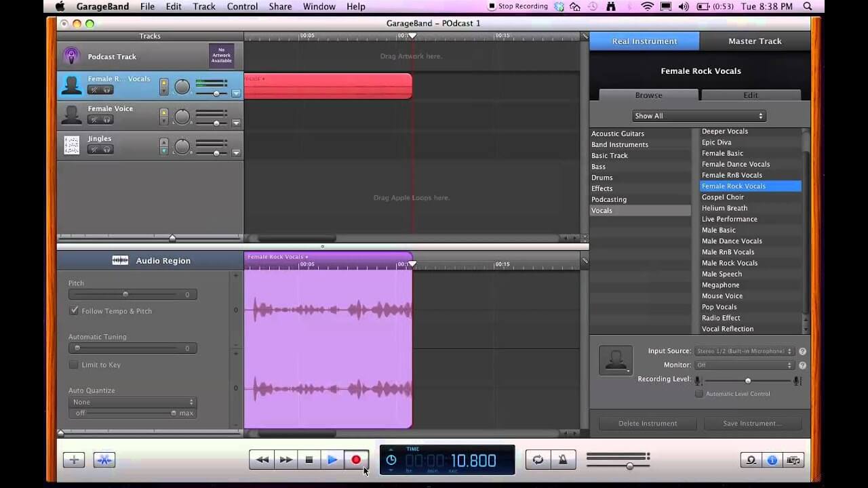
Task: Mute the Female Voice track
Action: (94, 119)
